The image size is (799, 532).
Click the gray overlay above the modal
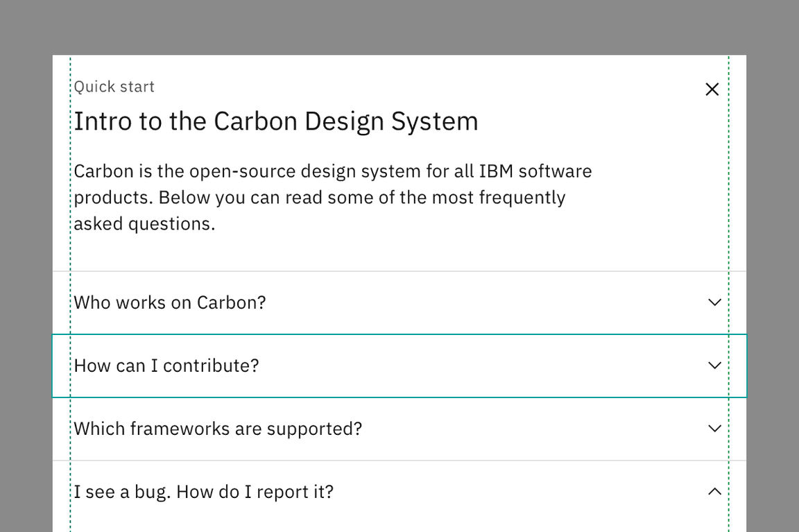click(x=399, y=26)
